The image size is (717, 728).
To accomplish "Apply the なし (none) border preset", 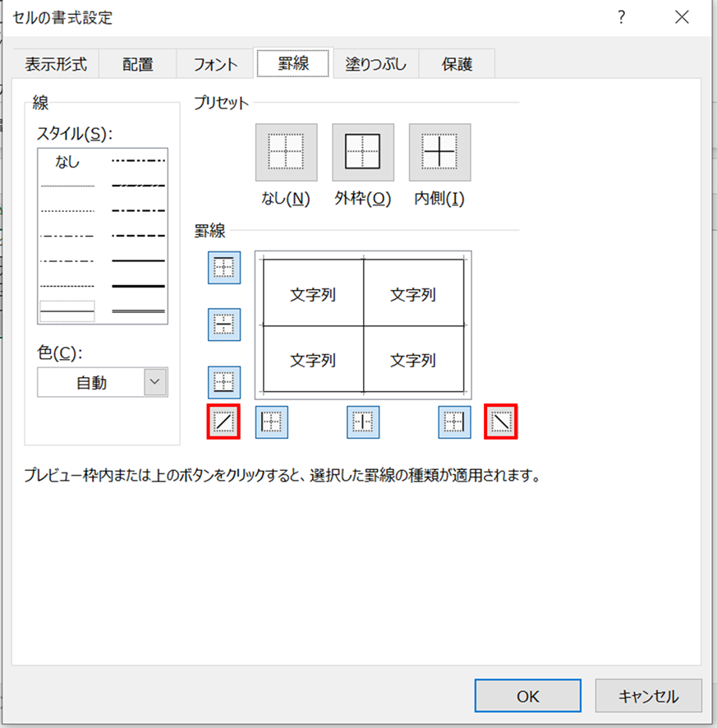I will point(286,153).
